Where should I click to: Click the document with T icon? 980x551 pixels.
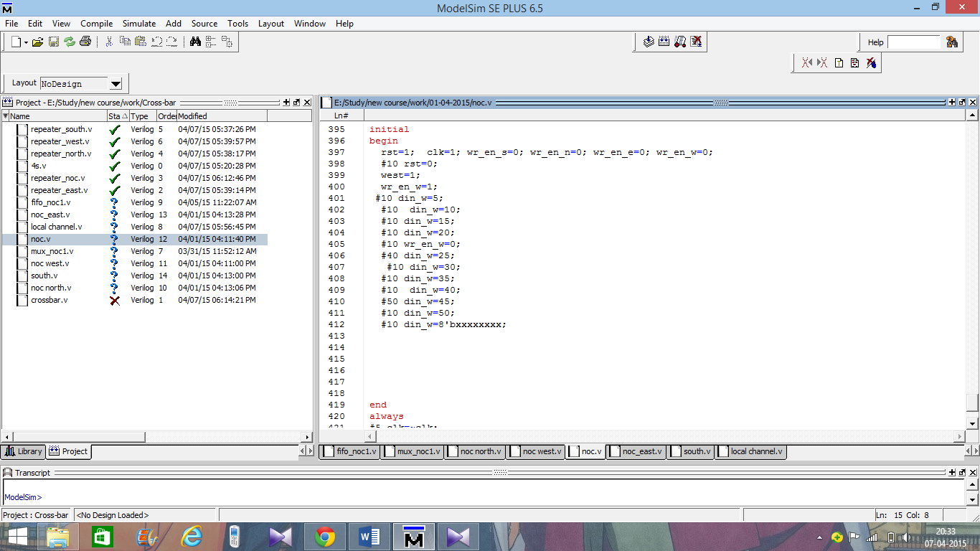pyautogui.click(x=839, y=63)
